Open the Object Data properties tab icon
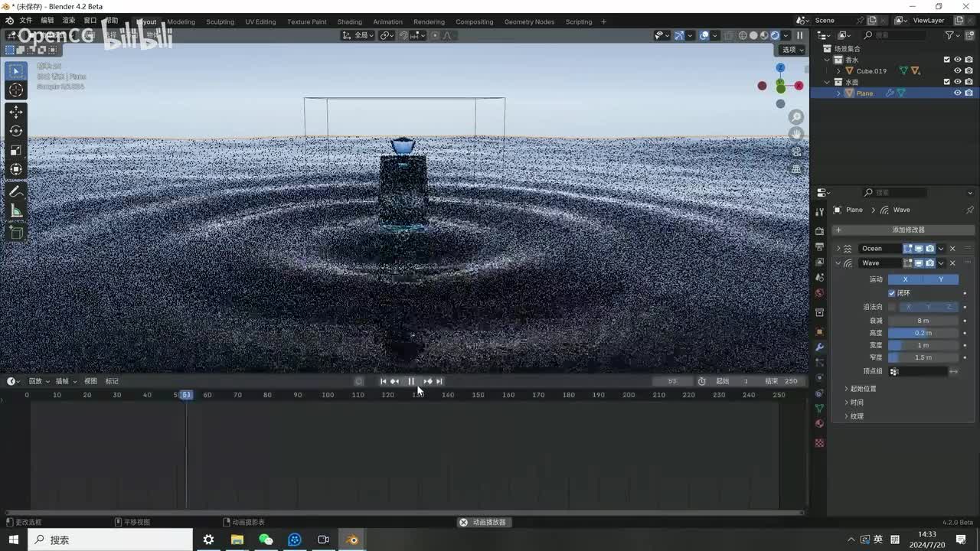This screenshot has width=980, height=551. [x=819, y=409]
